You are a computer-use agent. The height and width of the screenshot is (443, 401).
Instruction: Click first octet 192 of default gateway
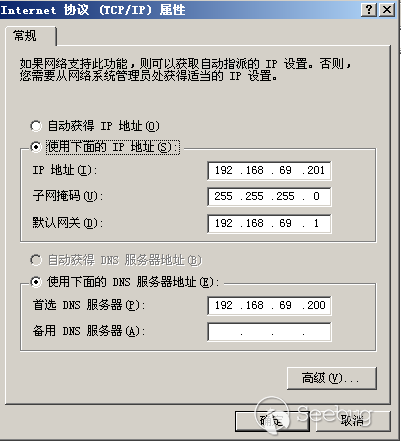point(223,223)
